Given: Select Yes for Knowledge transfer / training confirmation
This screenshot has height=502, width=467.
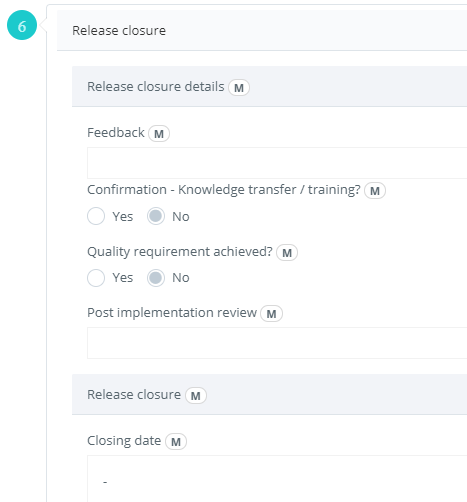Looking at the screenshot, I should click(96, 216).
